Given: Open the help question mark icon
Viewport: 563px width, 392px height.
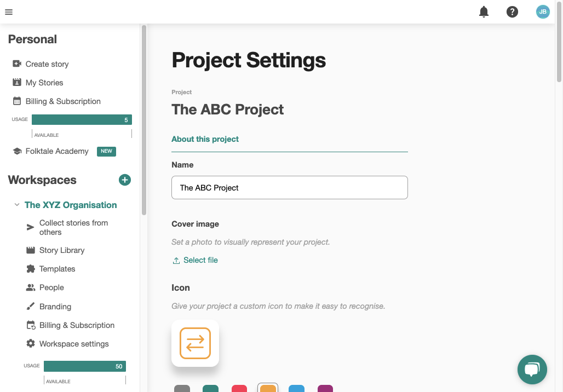Looking at the screenshot, I should (512, 12).
